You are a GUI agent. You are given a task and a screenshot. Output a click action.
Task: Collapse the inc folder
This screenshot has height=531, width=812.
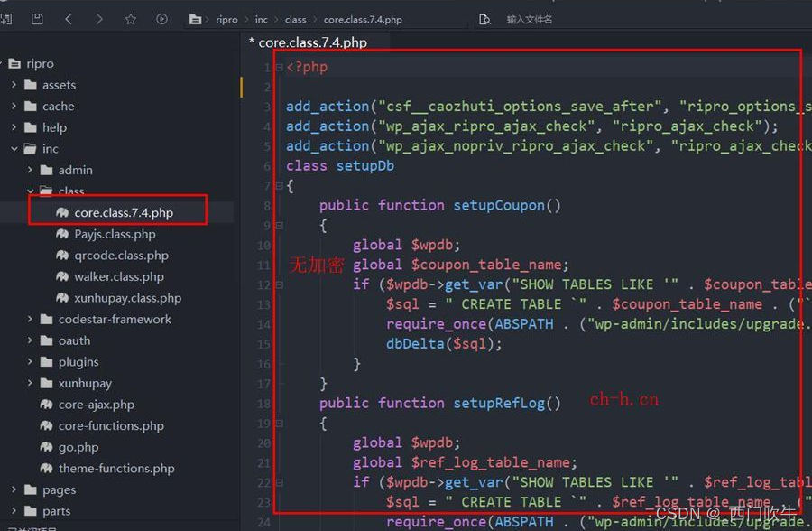(14, 149)
